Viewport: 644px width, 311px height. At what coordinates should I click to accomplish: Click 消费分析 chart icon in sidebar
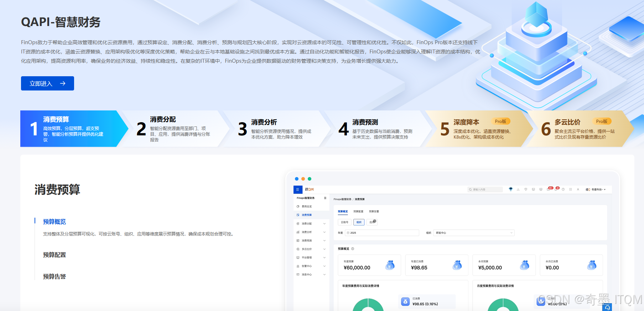click(x=298, y=232)
